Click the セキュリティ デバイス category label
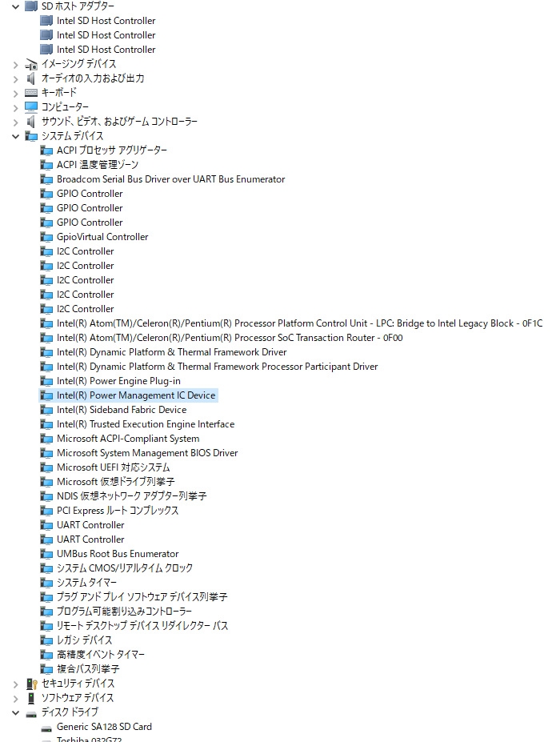Image resolution: width=560 pixels, height=742 pixels. tap(78, 684)
